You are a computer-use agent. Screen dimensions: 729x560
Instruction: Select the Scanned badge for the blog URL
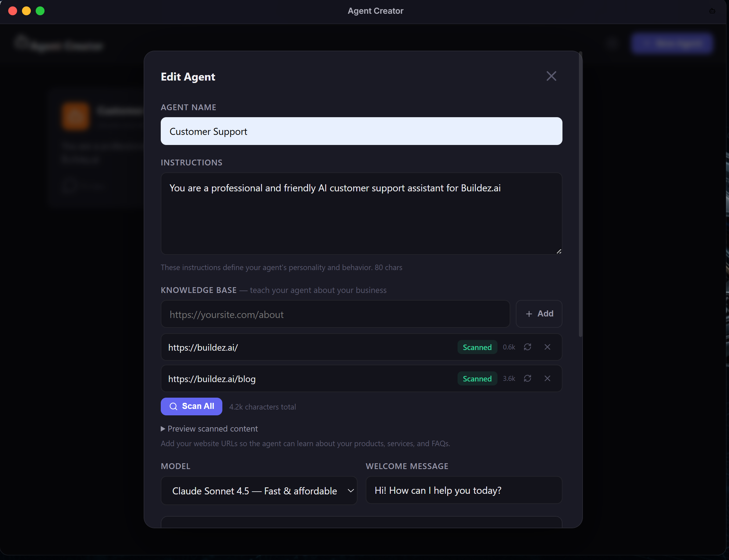pos(477,378)
